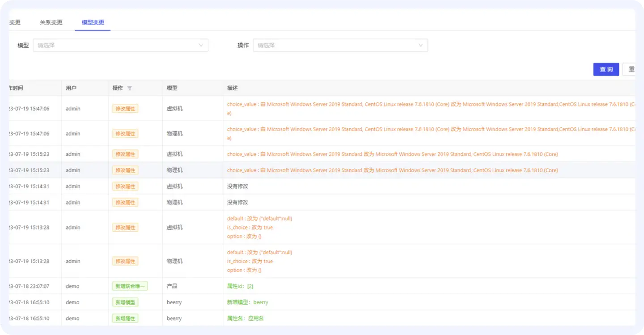Click the 查询 button

606,69
